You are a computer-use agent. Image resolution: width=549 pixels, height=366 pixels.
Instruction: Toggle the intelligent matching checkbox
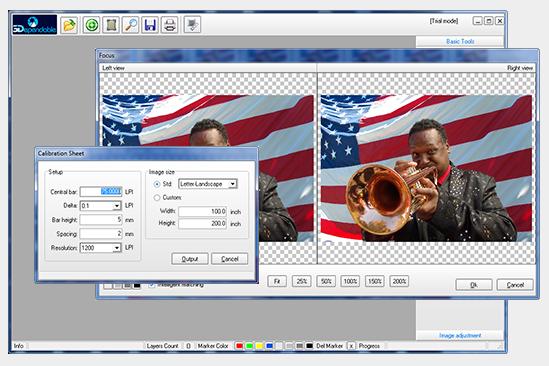click(152, 285)
